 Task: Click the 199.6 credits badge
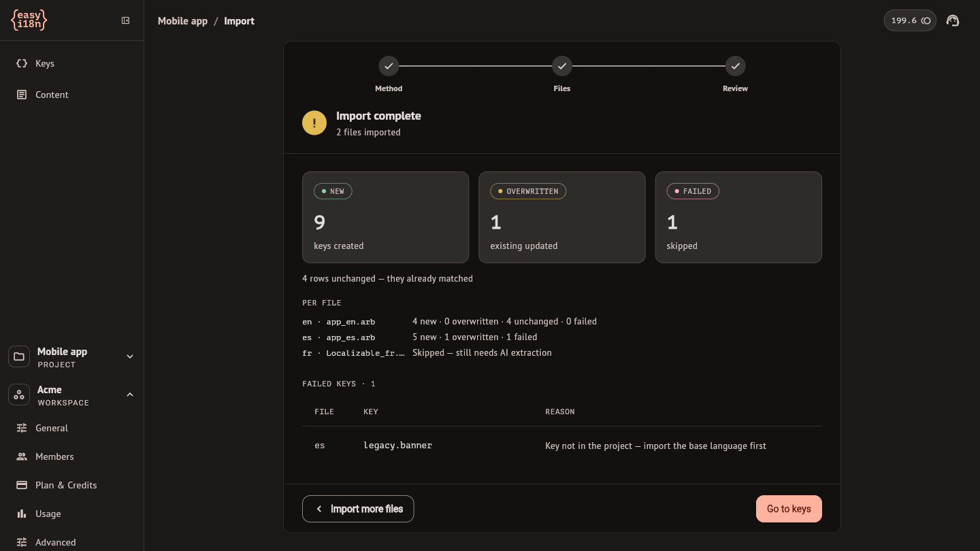910,20
